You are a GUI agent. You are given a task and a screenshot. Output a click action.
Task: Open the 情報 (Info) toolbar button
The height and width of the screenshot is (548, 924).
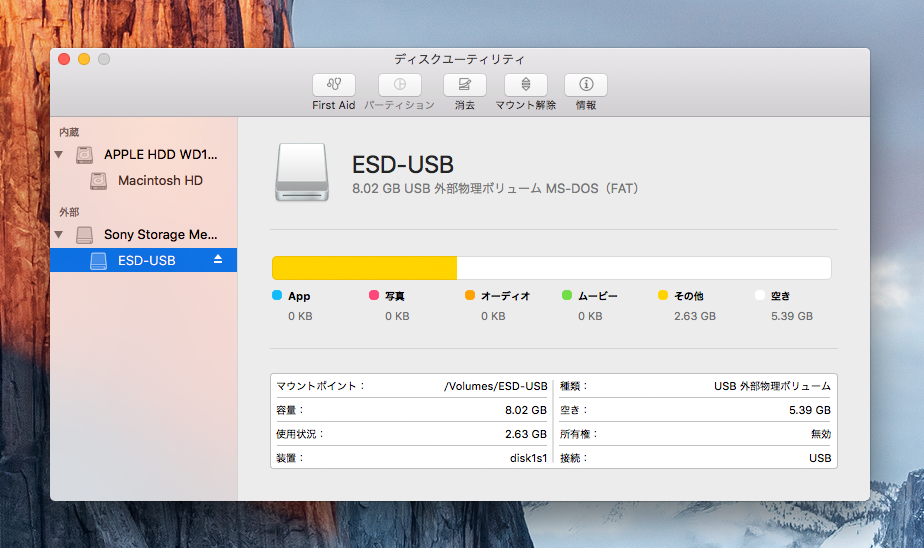click(x=586, y=85)
